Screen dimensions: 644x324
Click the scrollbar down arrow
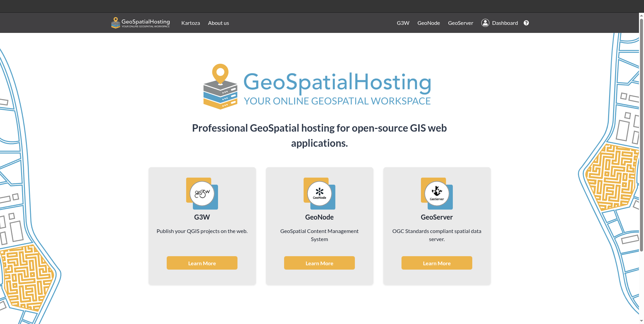[x=641, y=321]
